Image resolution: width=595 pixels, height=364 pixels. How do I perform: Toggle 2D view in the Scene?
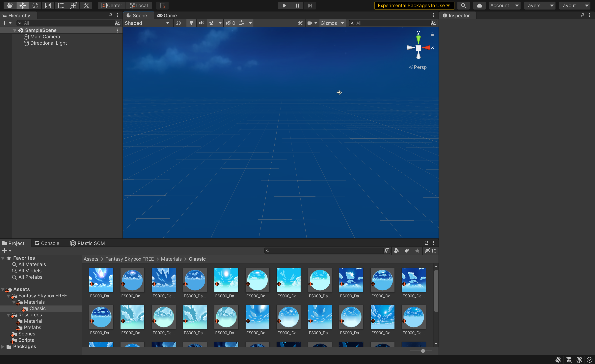[x=178, y=23]
